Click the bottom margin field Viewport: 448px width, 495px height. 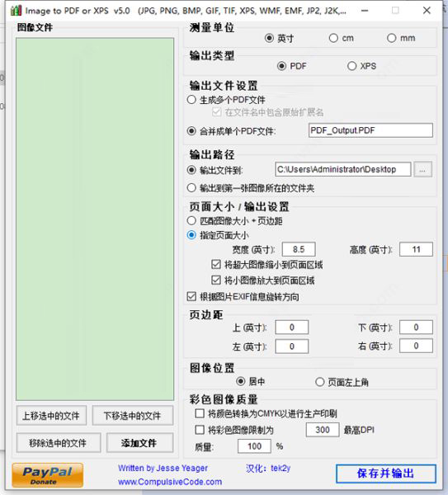pos(416,328)
